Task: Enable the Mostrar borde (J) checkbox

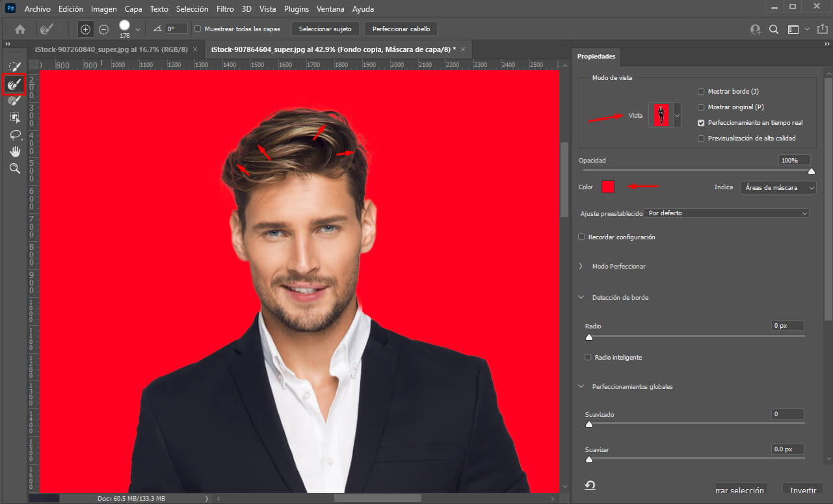Action: pos(701,91)
